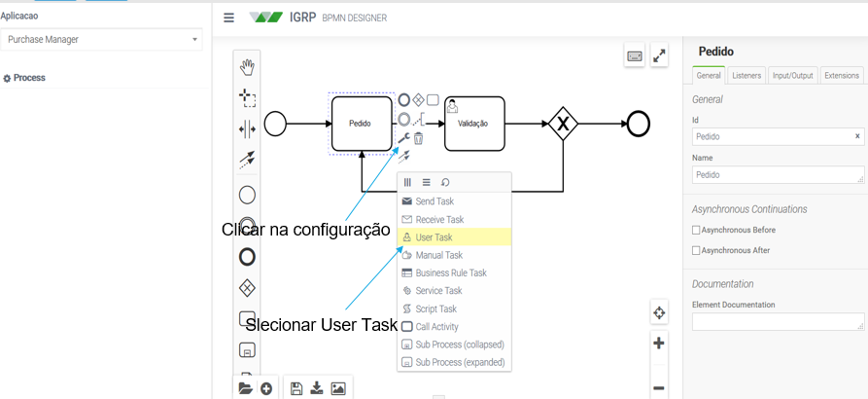Screen dimensions: 868x399
Task: Activate the lasso selection tool
Action: pos(247,98)
